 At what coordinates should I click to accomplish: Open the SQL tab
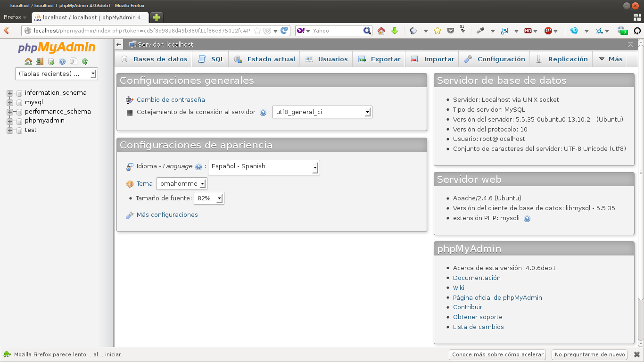pyautogui.click(x=211, y=59)
